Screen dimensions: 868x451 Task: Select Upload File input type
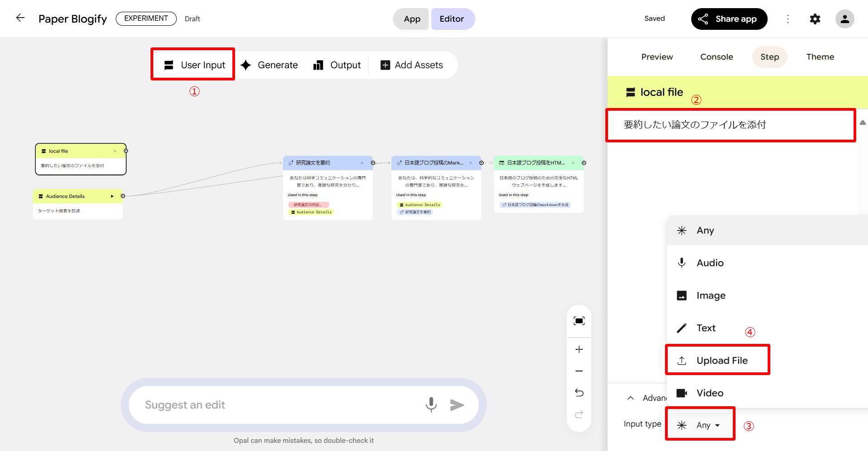[722, 360]
